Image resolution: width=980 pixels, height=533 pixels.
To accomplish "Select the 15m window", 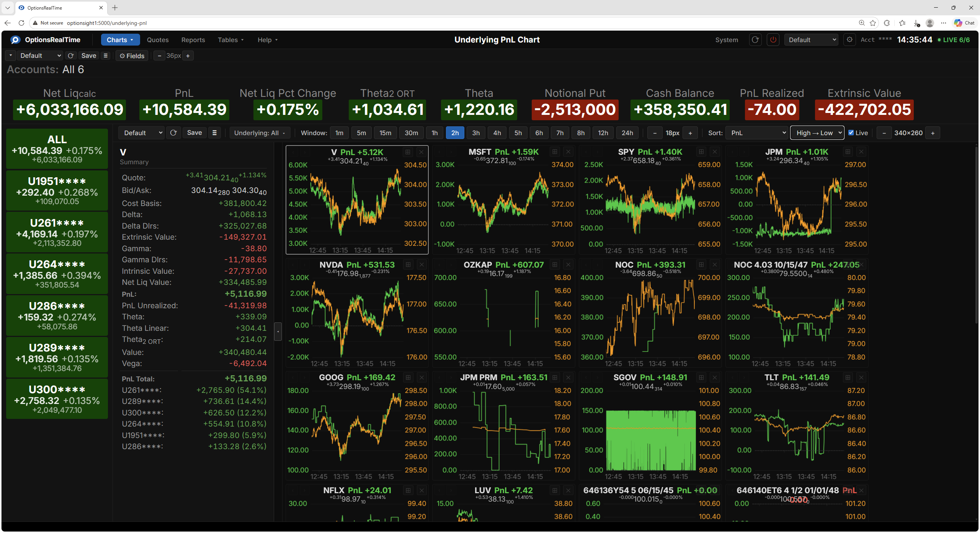I will click(385, 133).
